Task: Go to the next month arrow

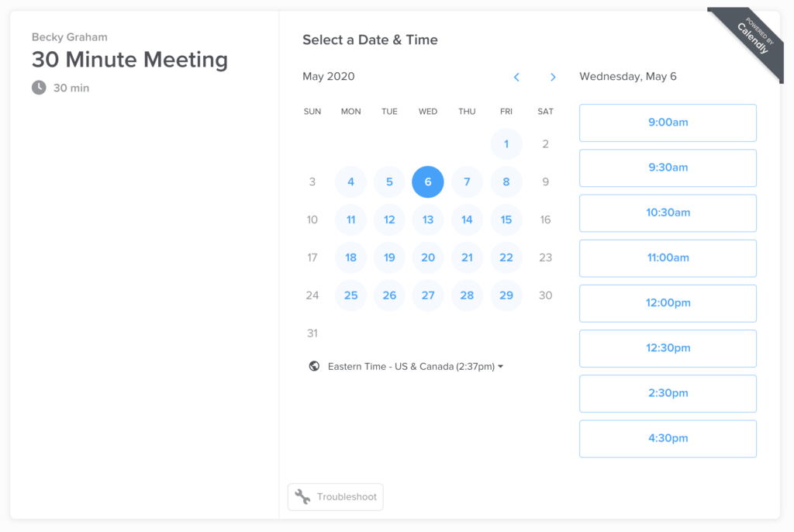Action: (553, 77)
